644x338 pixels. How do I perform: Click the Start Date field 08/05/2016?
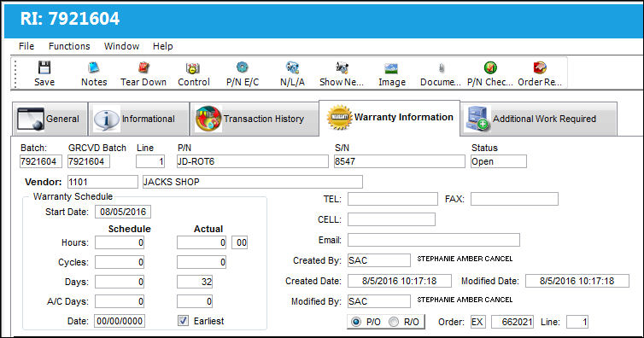123,212
